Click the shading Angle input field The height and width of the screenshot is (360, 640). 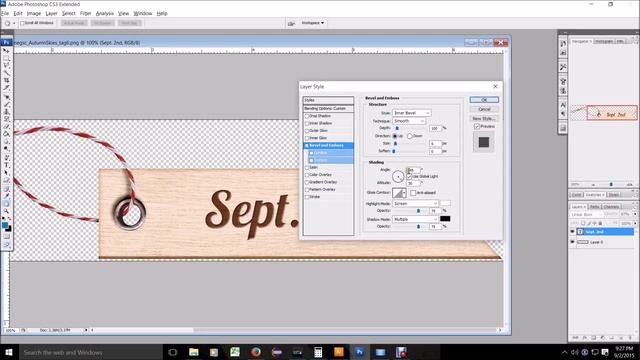point(413,169)
